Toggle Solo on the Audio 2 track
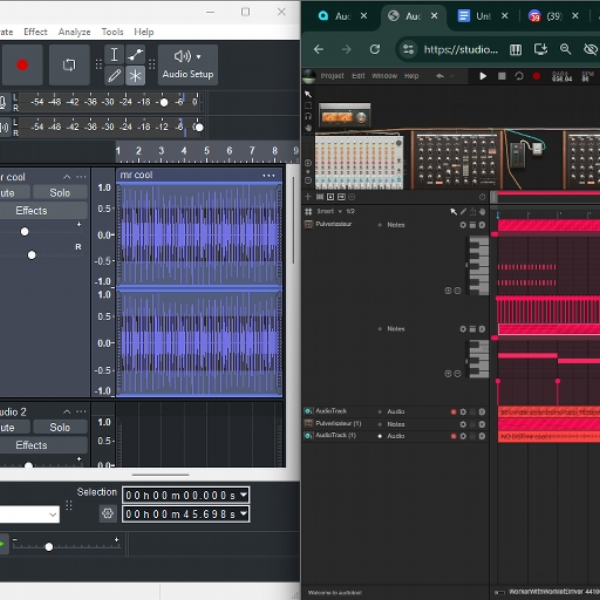 (60, 427)
